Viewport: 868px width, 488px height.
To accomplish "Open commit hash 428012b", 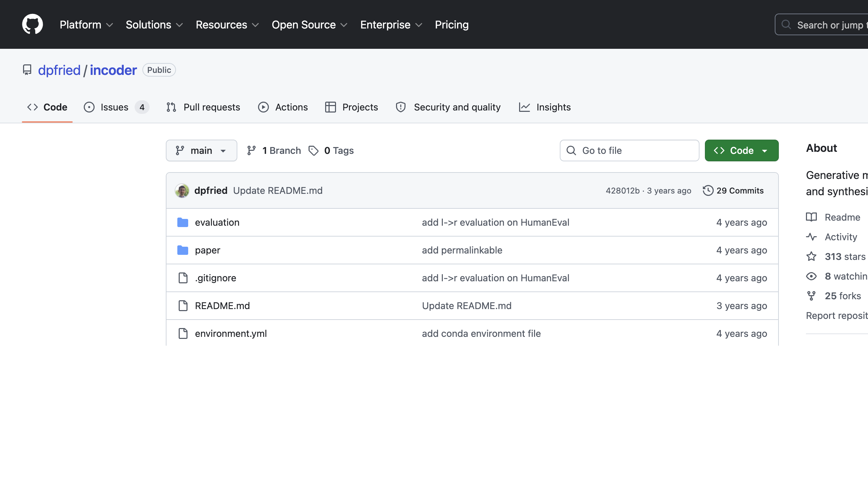I will (x=623, y=191).
